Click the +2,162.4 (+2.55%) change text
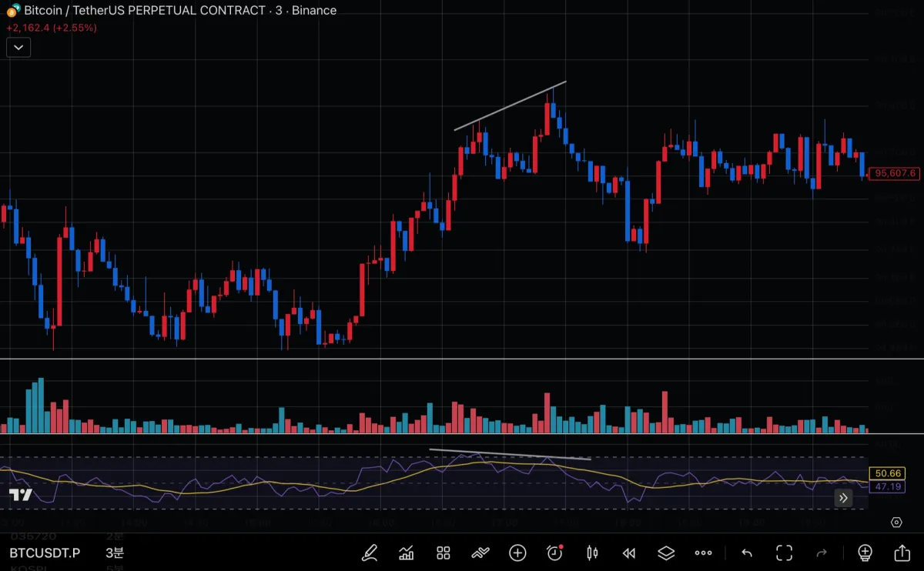This screenshot has width=924, height=571. [x=51, y=28]
